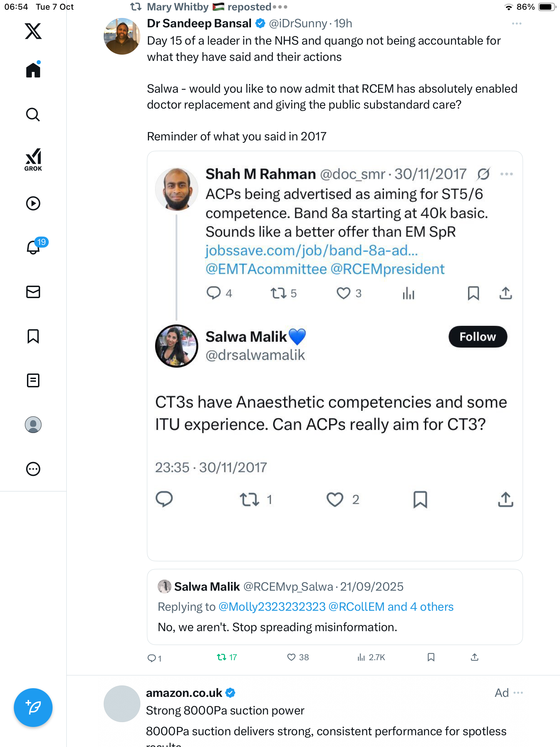Viewport: 560px width, 747px height.
Task: Open your Profile from the sidebar
Action: tap(33, 425)
